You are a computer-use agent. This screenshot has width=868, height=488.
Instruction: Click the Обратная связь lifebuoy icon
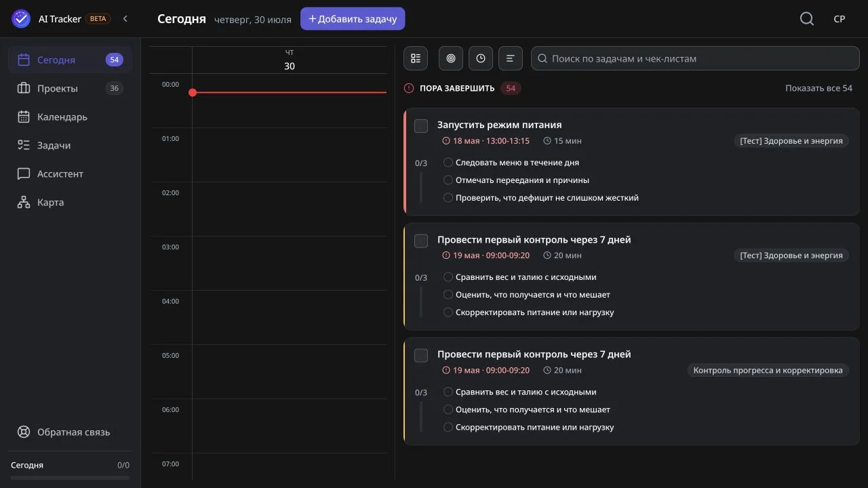[x=24, y=432]
